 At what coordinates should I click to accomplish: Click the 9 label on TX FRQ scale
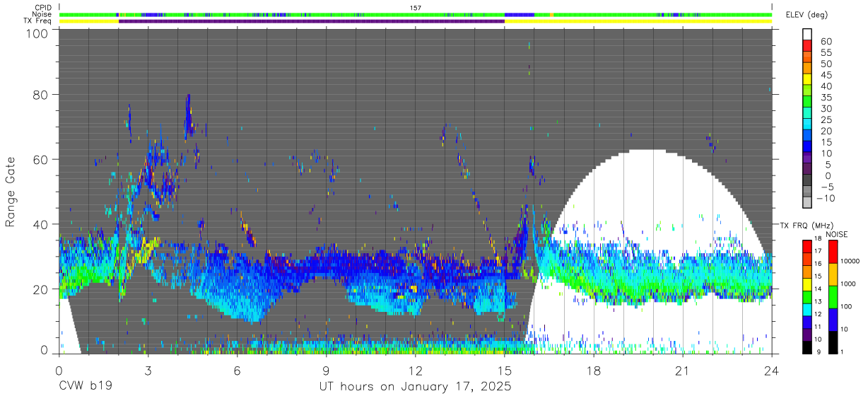[819, 351]
